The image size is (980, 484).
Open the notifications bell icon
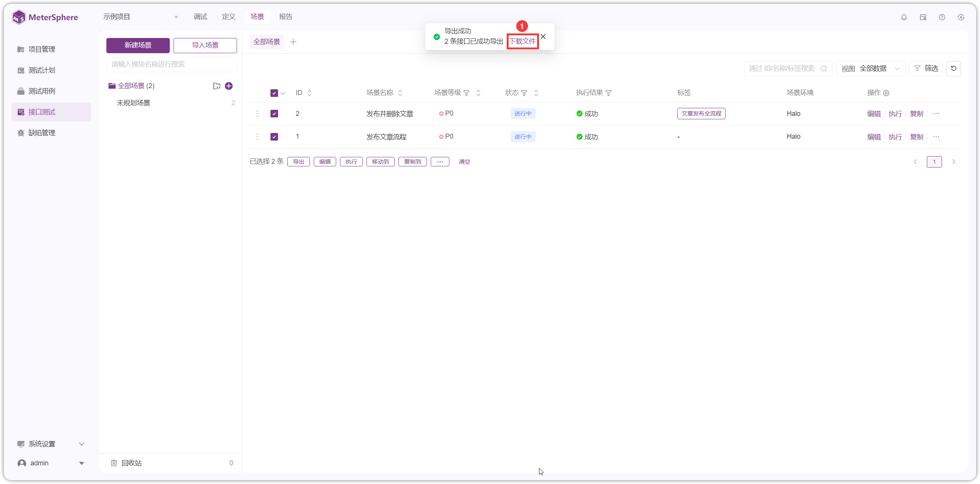point(904,17)
